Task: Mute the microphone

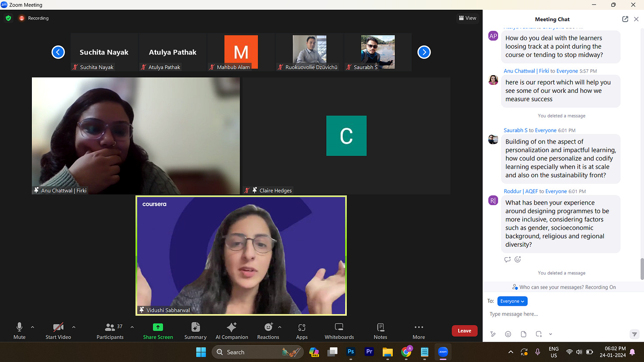Action: coord(19,331)
